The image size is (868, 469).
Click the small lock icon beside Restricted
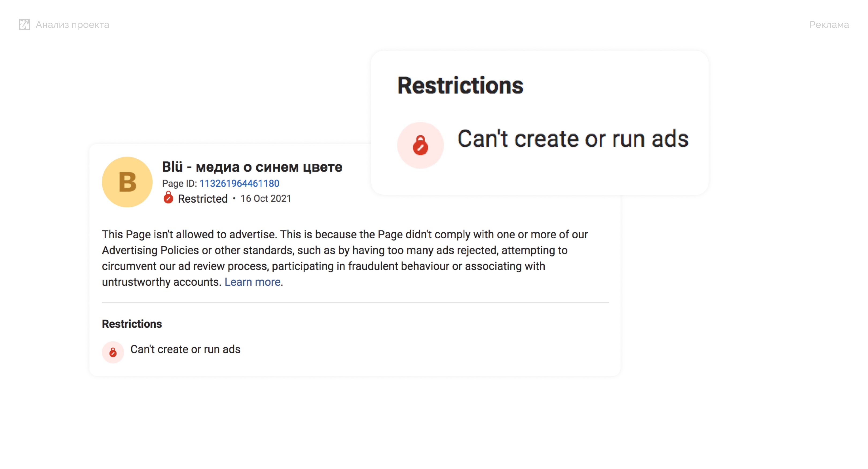click(168, 198)
